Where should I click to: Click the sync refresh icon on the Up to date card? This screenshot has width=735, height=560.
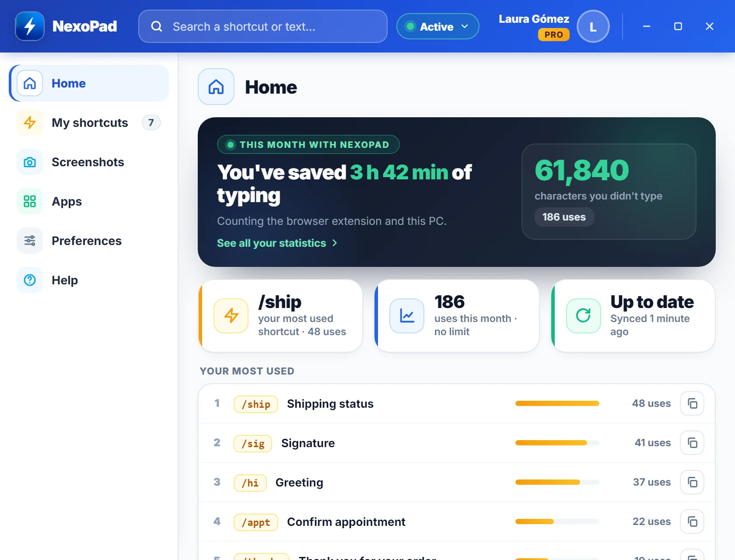tap(583, 315)
